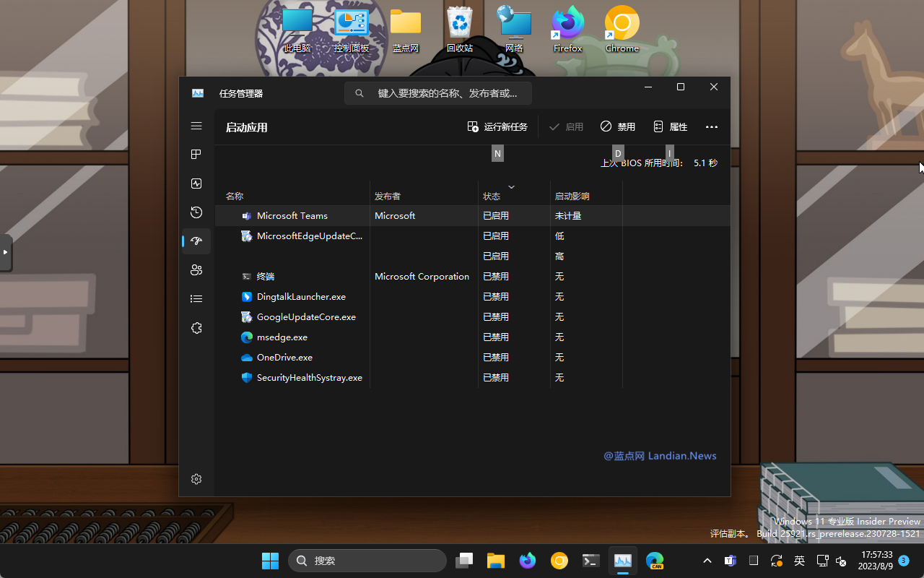Open 控制面板 desktop icon

point(352,30)
